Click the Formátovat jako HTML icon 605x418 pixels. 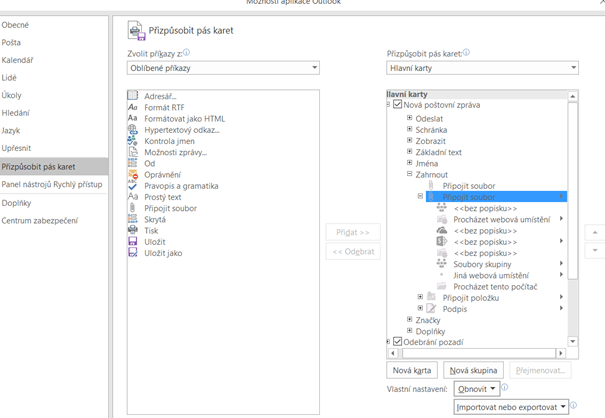(133, 118)
